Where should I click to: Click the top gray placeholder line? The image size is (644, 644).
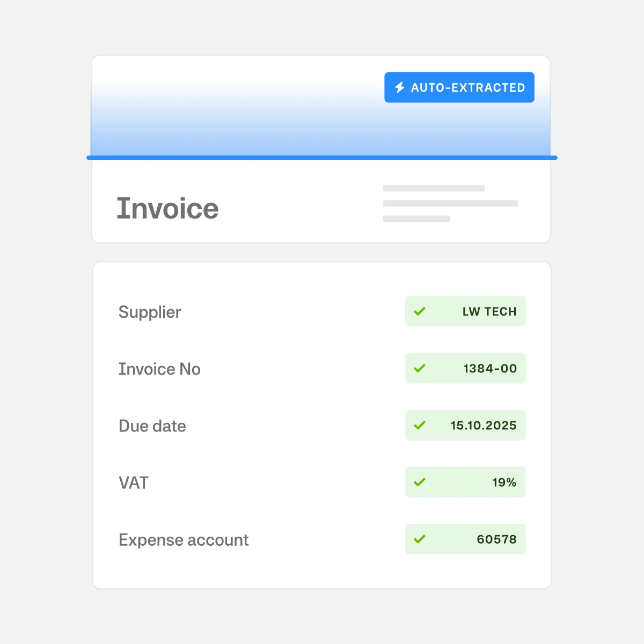pos(433,188)
